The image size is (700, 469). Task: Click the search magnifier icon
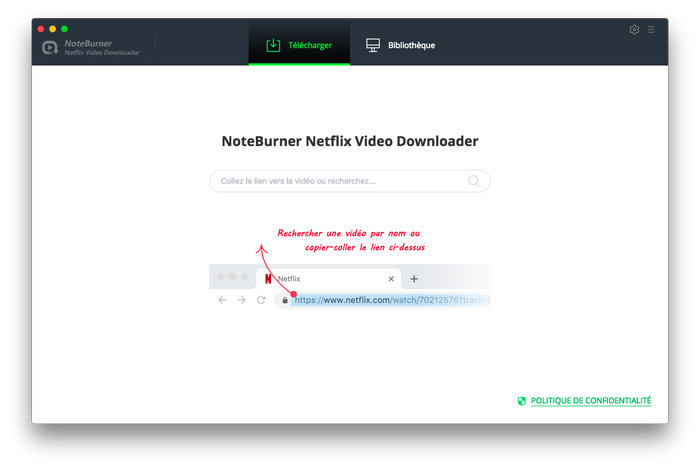pyautogui.click(x=474, y=181)
